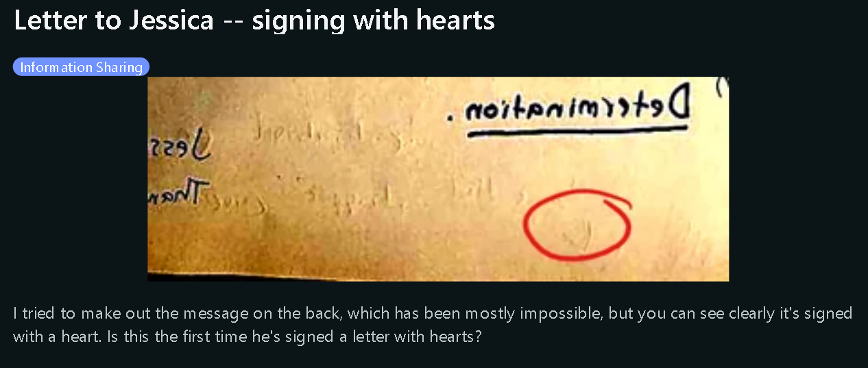Click the red circled heart in the photo
This screenshot has height=368, width=868.
point(577,225)
